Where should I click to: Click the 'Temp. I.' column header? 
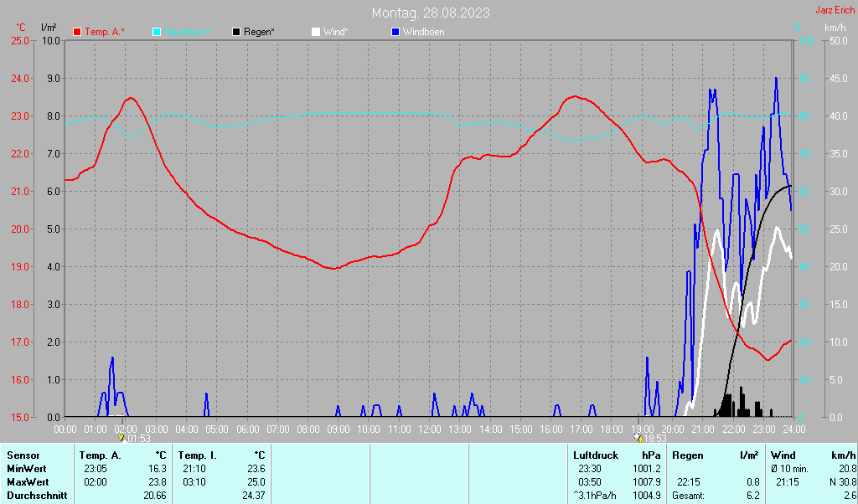[x=198, y=455]
